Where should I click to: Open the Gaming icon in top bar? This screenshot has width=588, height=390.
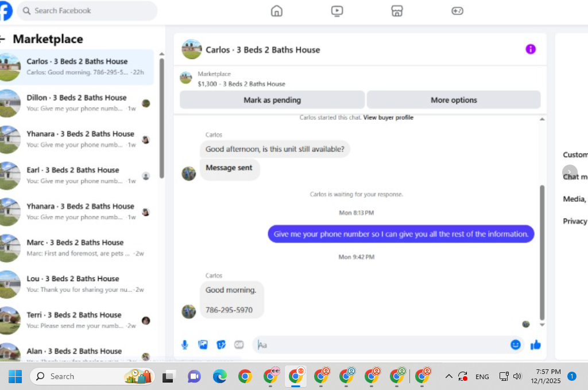pos(457,11)
